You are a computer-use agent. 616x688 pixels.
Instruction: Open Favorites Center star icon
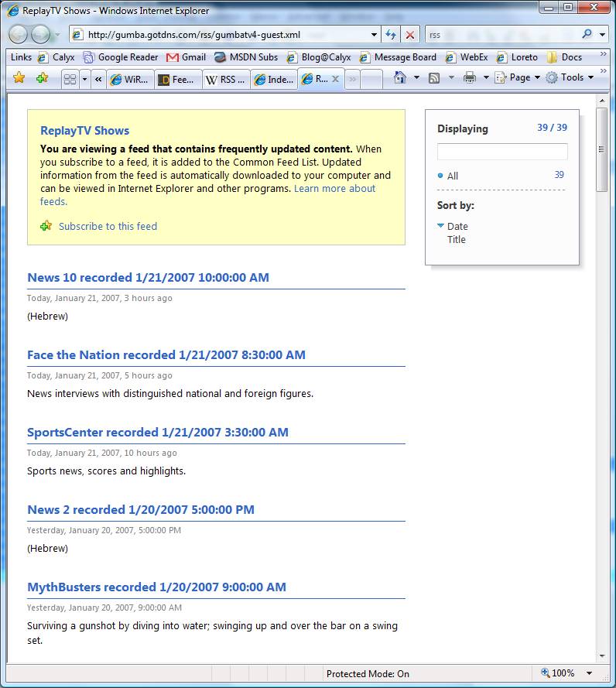[19, 78]
